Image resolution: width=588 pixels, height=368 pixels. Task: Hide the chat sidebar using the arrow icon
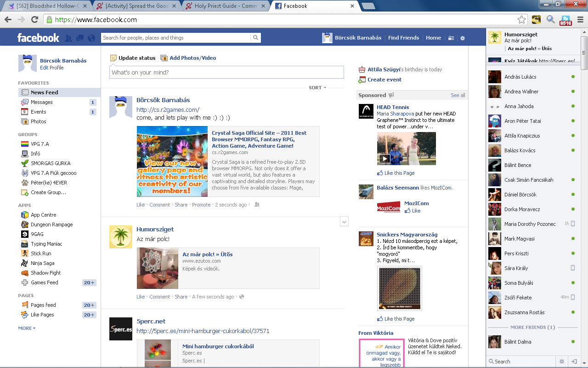tap(574, 362)
